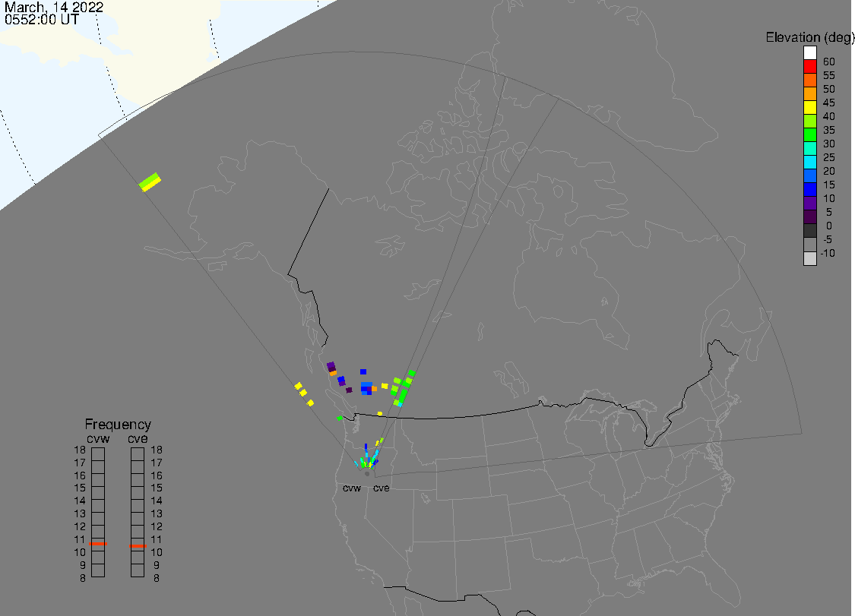This screenshot has width=855, height=616.
Task: Click the cvw header under Frequency
Action: point(98,438)
